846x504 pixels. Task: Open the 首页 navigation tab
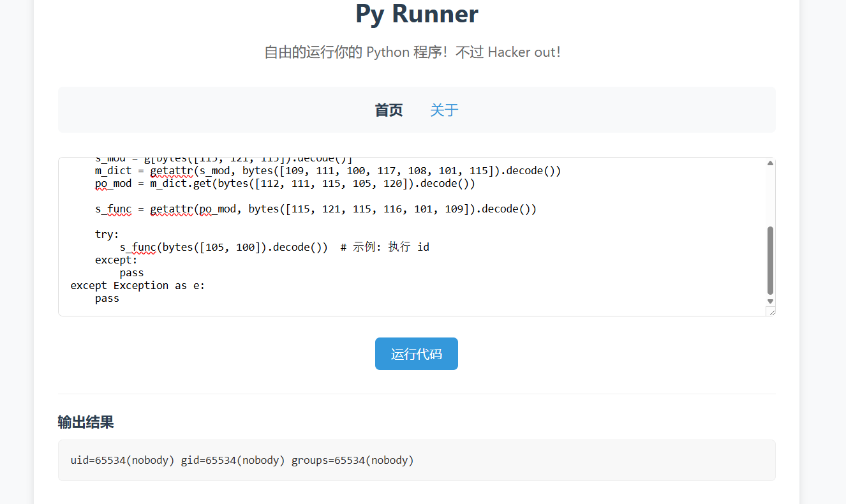tap(389, 110)
